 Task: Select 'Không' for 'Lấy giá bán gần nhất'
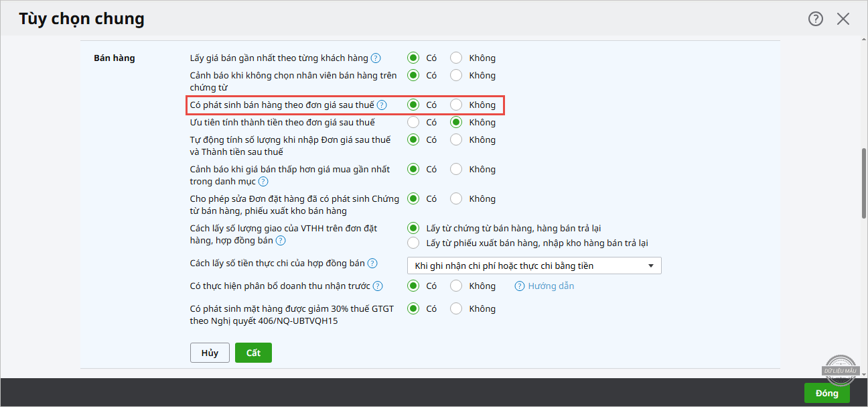456,58
